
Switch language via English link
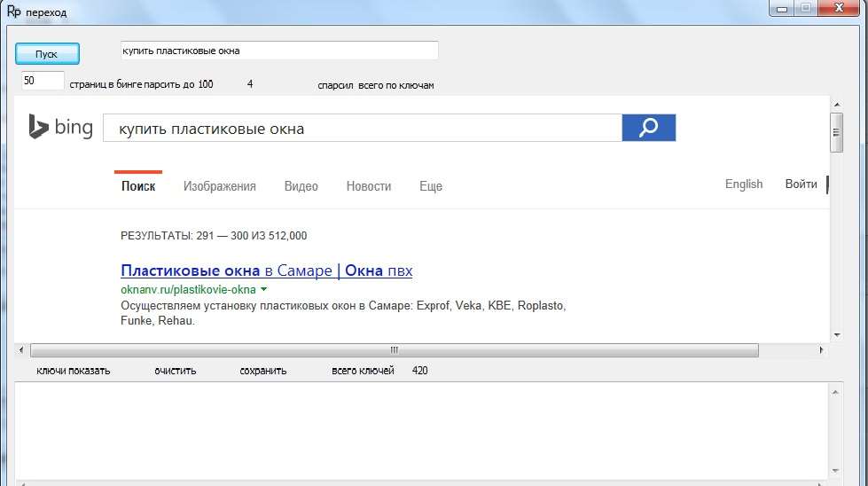click(744, 184)
